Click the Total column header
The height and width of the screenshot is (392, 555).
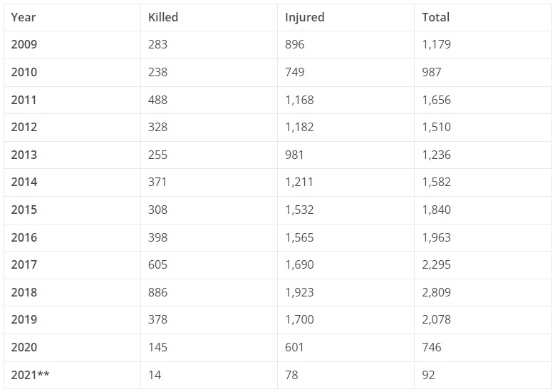pos(436,17)
